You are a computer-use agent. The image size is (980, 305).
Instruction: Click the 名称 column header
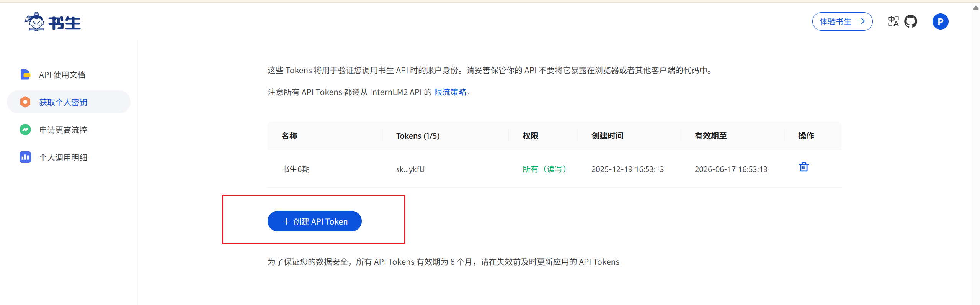click(289, 136)
